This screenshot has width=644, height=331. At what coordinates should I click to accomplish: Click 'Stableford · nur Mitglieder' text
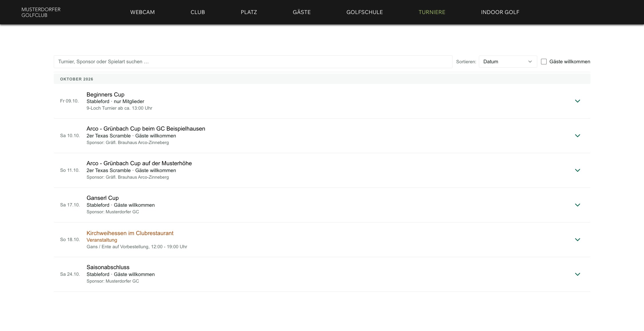pos(115,101)
